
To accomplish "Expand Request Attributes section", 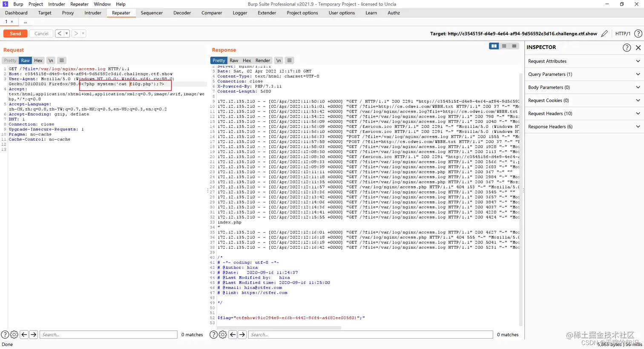I will coord(584,61).
